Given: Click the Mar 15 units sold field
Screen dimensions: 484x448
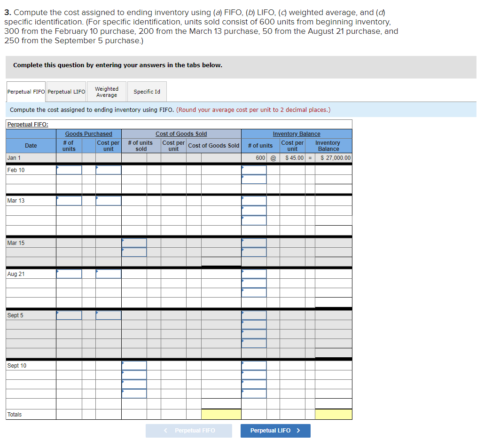Looking at the screenshot, I should [x=134, y=243].
